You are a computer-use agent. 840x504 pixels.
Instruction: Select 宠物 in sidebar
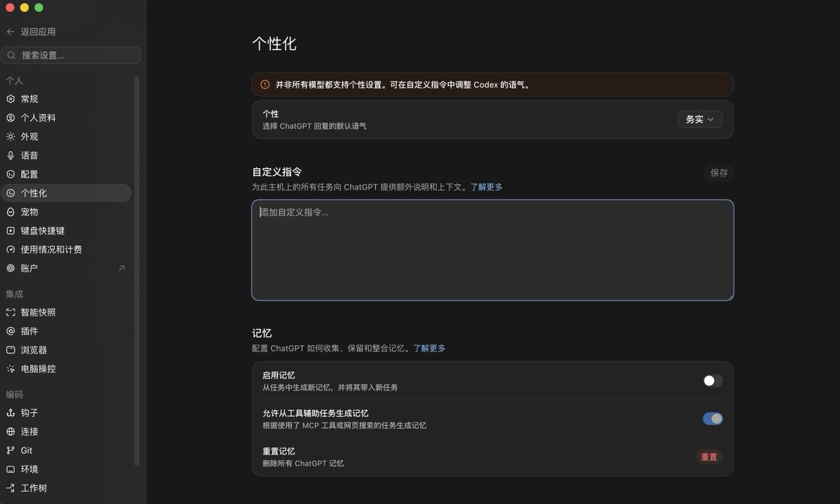66,212
